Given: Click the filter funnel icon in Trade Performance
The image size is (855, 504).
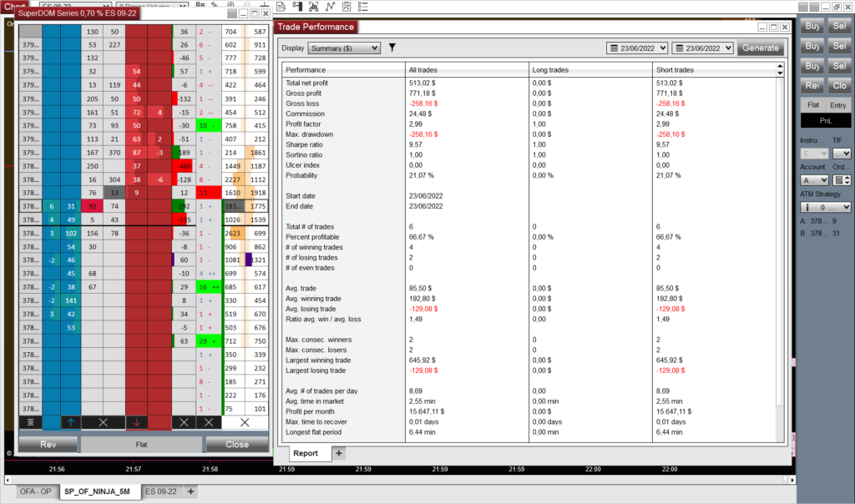Looking at the screenshot, I should click(x=392, y=48).
